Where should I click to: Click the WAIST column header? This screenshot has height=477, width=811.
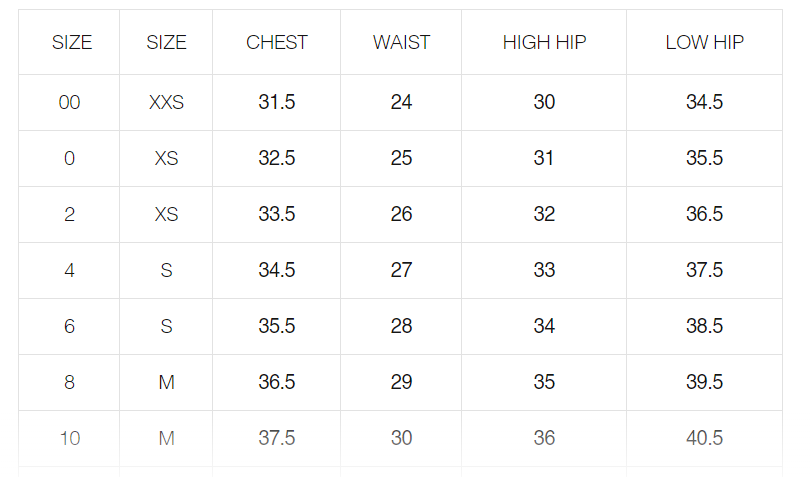click(401, 42)
